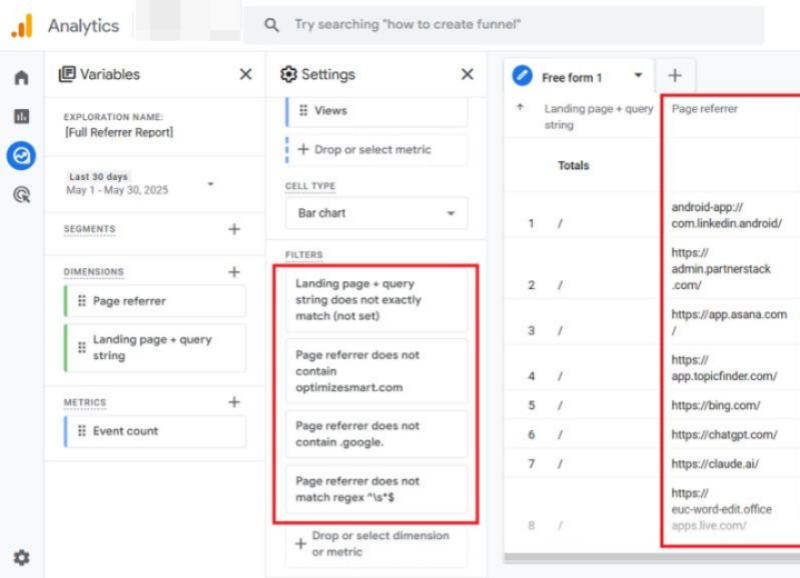
Task: Open the Reports bar chart icon
Action: [21, 116]
